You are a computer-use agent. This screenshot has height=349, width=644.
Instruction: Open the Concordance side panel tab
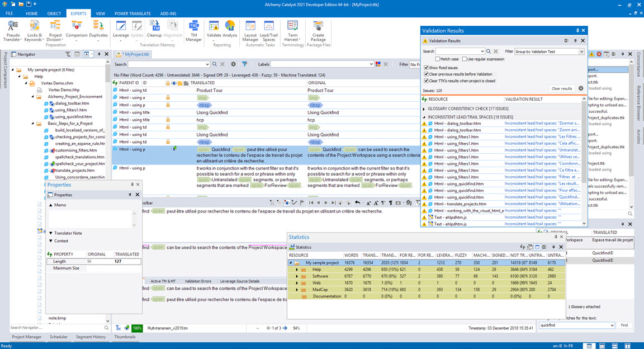[638, 64]
